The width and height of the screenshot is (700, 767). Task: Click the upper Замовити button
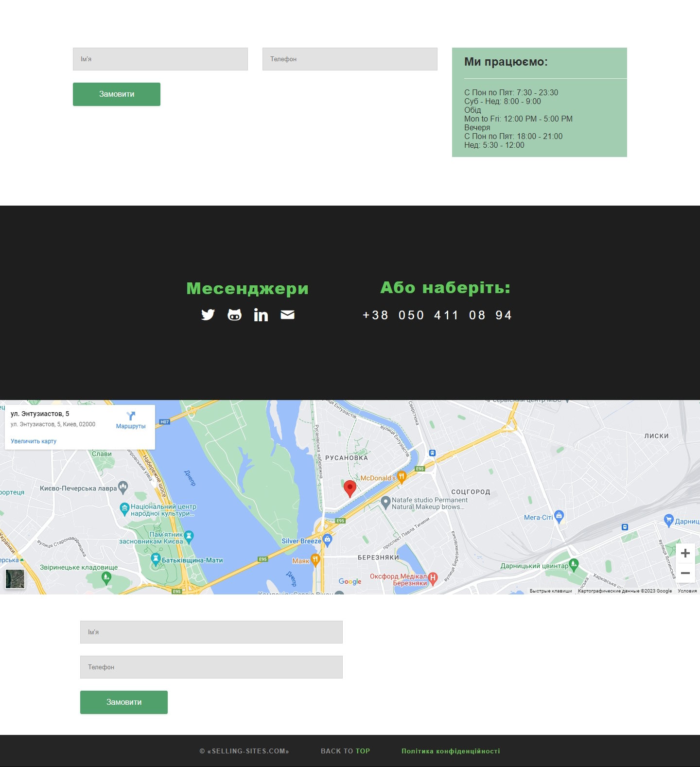click(x=117, y=94)
